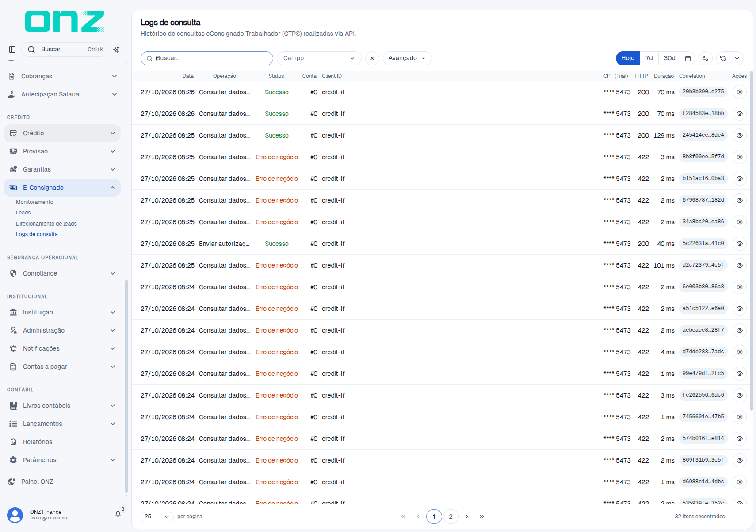This screenshot has height=532, width=756.
Task: Open notifications bell icon
Action: 118,514
